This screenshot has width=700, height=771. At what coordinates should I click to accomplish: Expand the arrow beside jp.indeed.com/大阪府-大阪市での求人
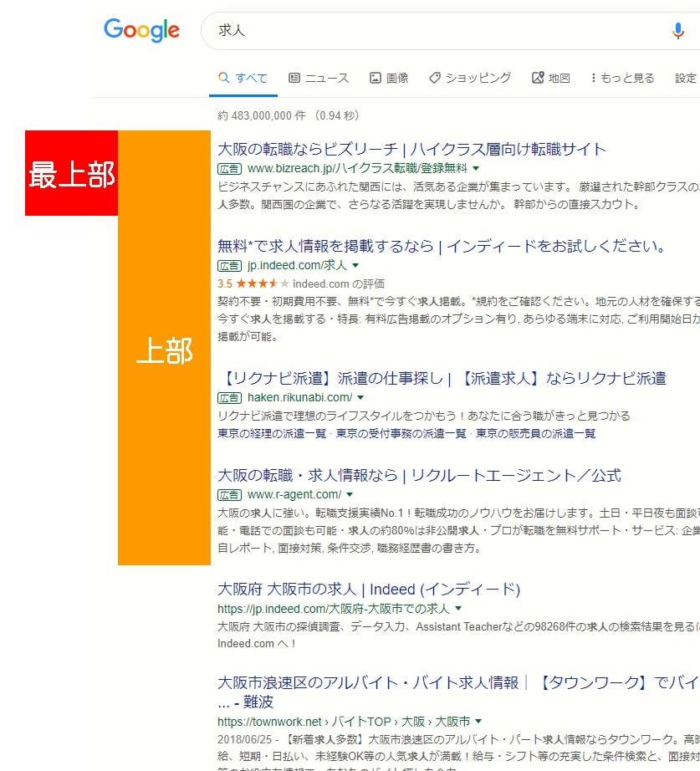pos(458,608)
